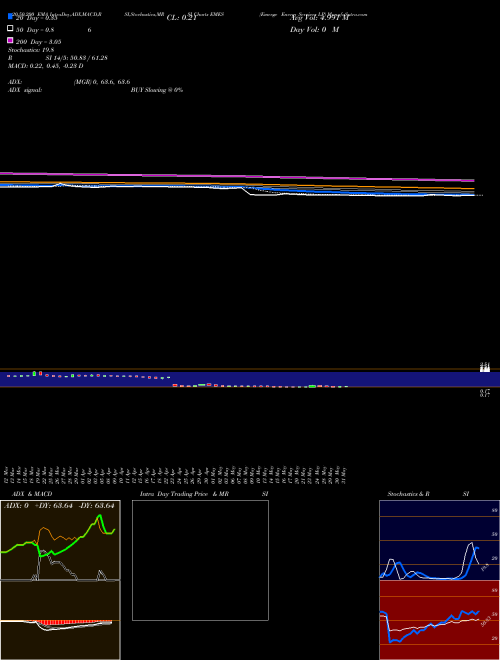Click the empty Intra Day Trading chart box

tap(200, 560)
